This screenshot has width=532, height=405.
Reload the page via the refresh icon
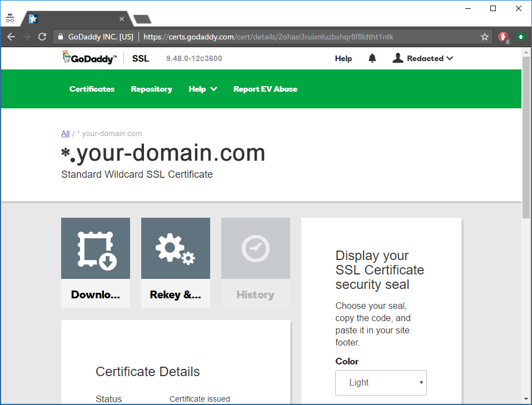pos(42,37)
